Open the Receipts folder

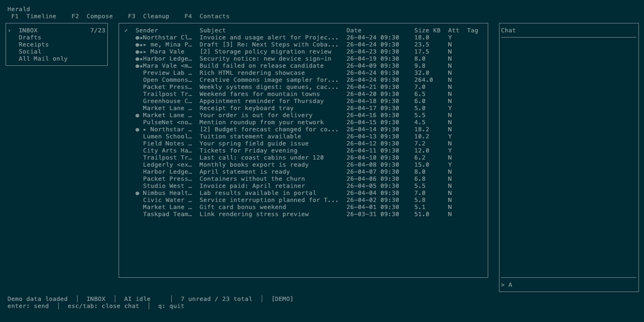[34, 45]
